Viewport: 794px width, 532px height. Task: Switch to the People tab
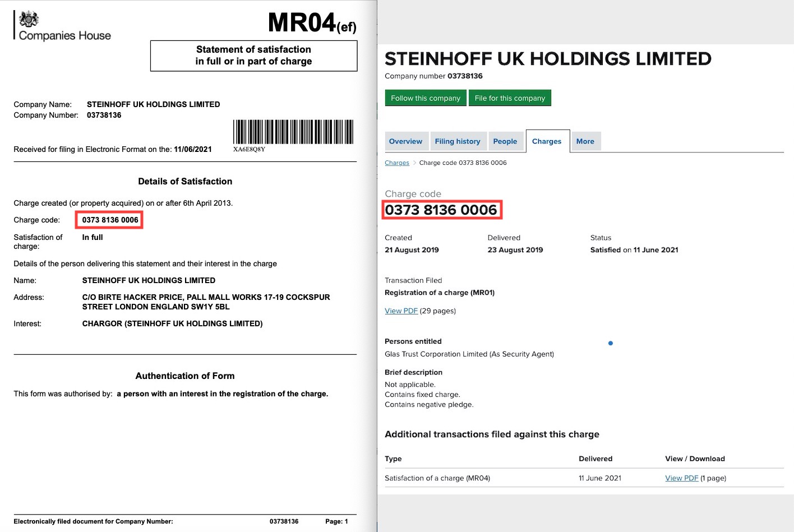pyautogui.click(x=505, y=141)
